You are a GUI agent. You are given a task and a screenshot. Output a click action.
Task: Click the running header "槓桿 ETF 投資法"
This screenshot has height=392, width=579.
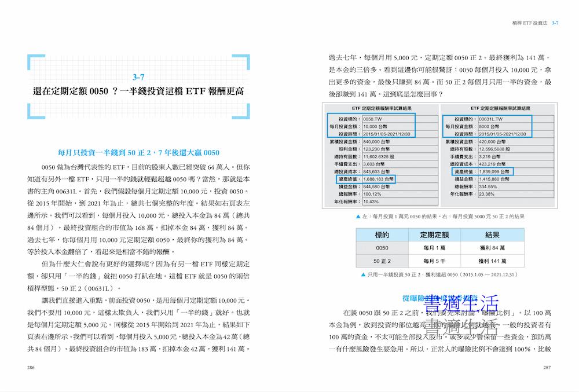coord(530,23)
